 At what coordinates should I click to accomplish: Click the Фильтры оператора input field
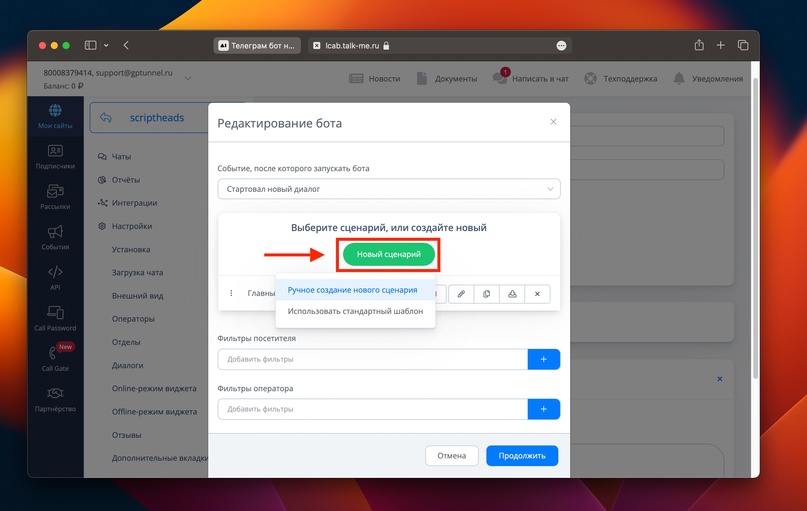click(373, 409)
